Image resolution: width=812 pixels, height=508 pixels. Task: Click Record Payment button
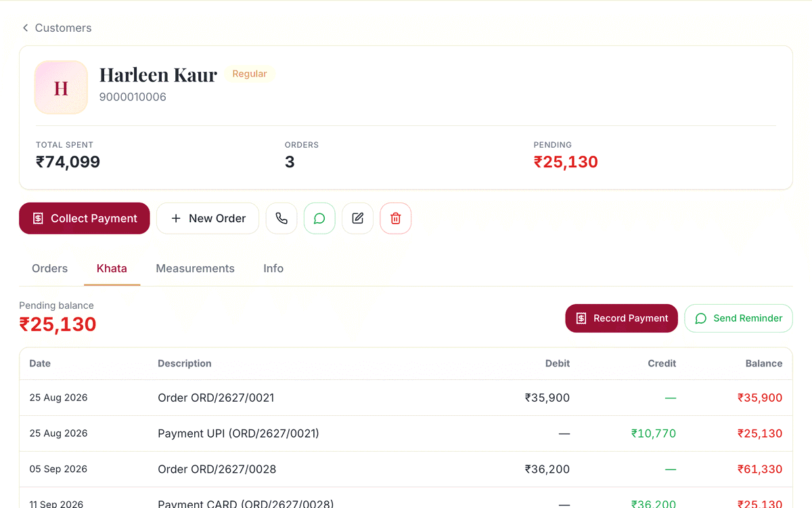click(x=621, y=318)
